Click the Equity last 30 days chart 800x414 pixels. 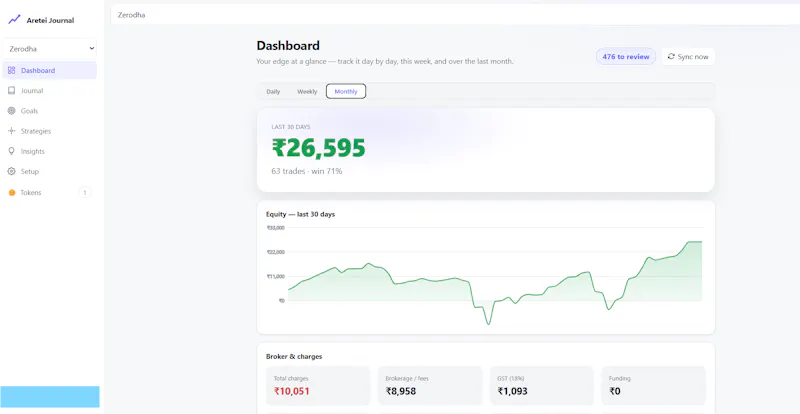(x=485, y=267)
